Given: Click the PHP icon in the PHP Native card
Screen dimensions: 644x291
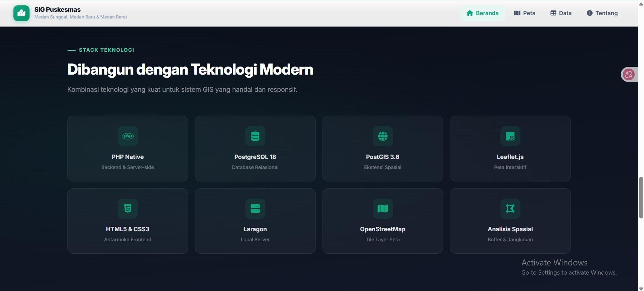Looking at the screenshot, I should pos(128,136).
